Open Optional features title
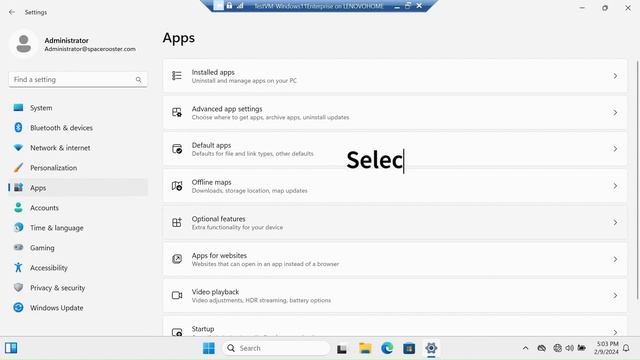640x360 pixels. click(x=218, y=219)
